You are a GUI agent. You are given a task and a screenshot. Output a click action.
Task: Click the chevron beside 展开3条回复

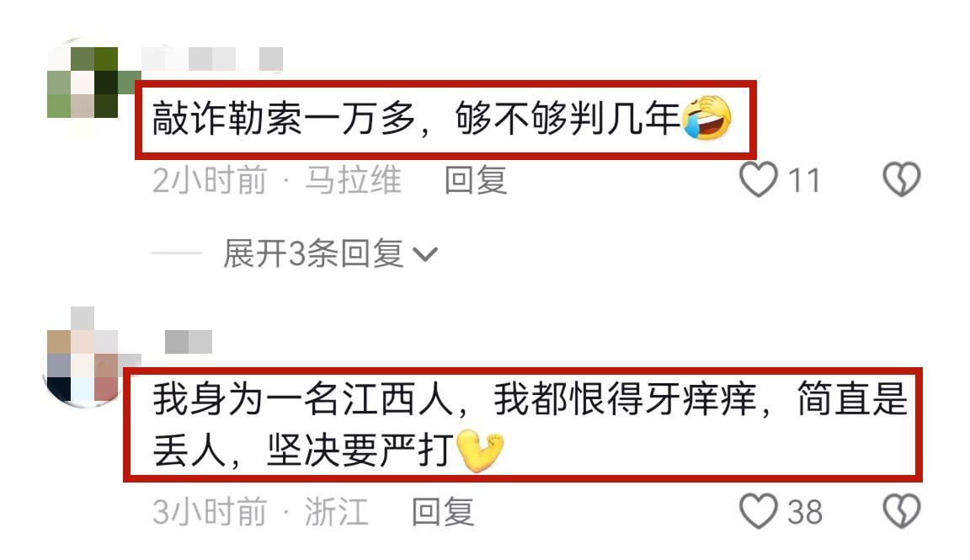[x=425, y=254]
